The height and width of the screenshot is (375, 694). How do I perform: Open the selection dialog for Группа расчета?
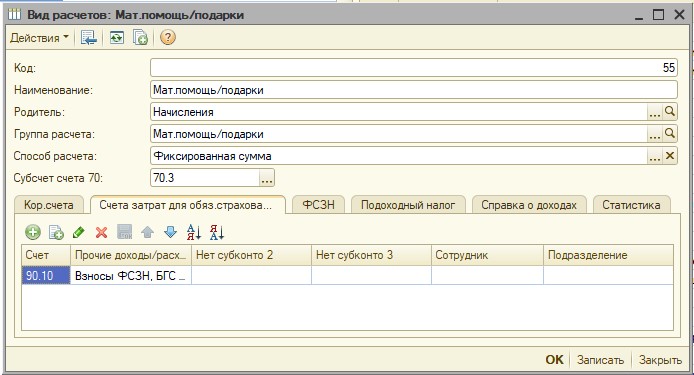coord(655,134)
